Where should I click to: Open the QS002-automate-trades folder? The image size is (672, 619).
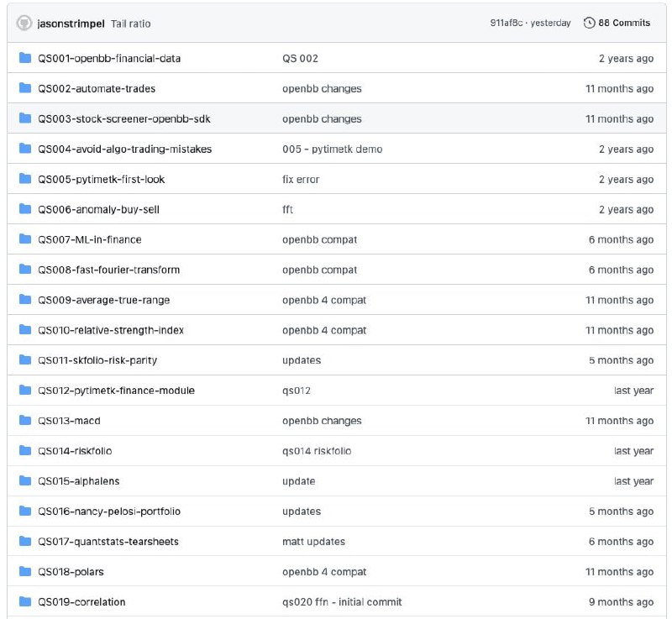tap(97, 89)
